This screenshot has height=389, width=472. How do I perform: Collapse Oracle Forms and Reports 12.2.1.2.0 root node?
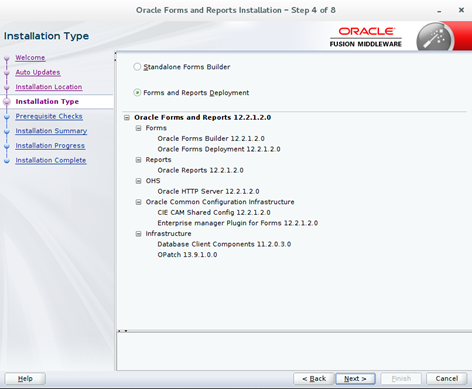127,118
